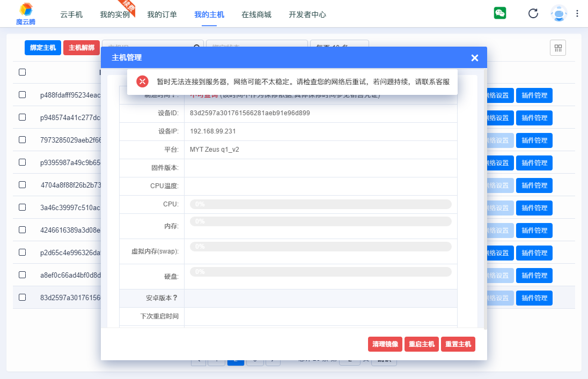The height and width of the screenshot is (379, 588).
Task: Click the 绑定主机 button
Action: (43, 48)
